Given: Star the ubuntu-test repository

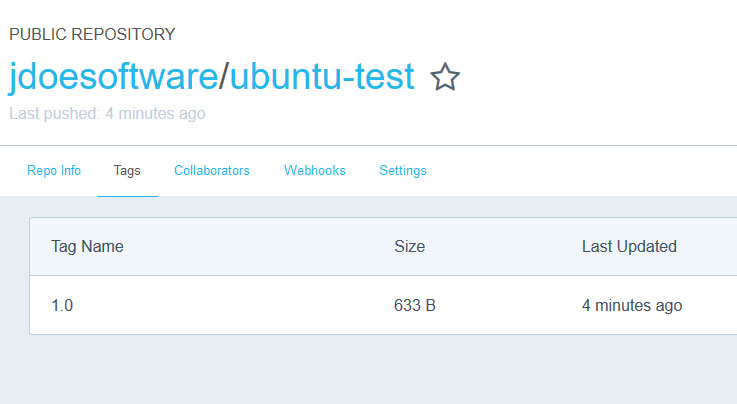Looking at the screenshot, I should coord(445,77).
